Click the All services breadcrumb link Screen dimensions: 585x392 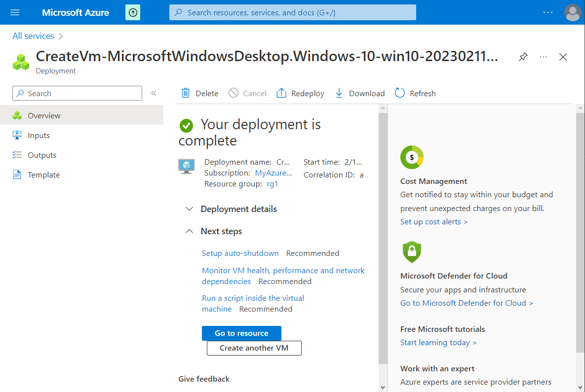[33, 36]
